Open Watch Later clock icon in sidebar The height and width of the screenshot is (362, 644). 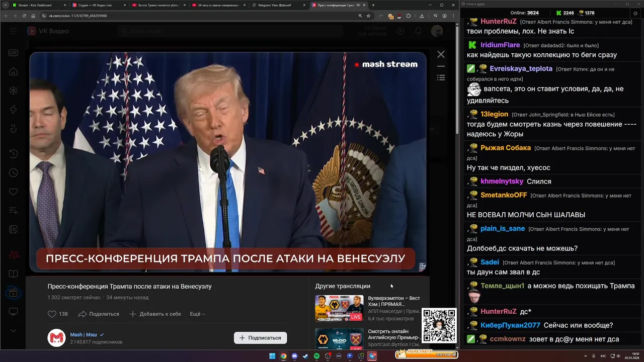coord(13,173)
